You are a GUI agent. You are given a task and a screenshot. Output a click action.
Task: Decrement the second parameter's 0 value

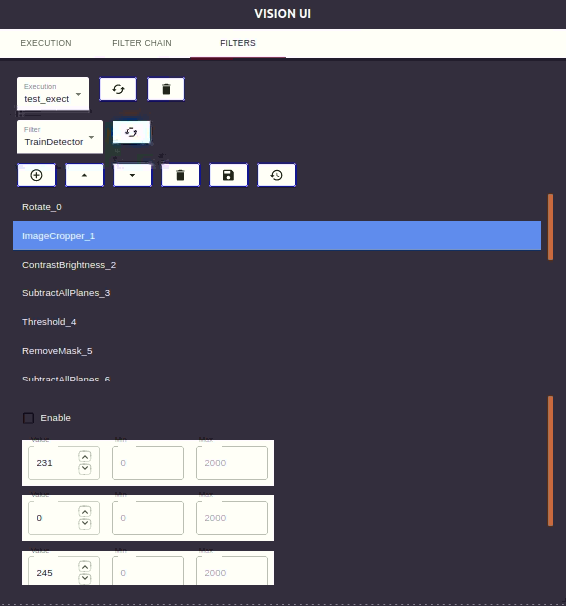85,524
